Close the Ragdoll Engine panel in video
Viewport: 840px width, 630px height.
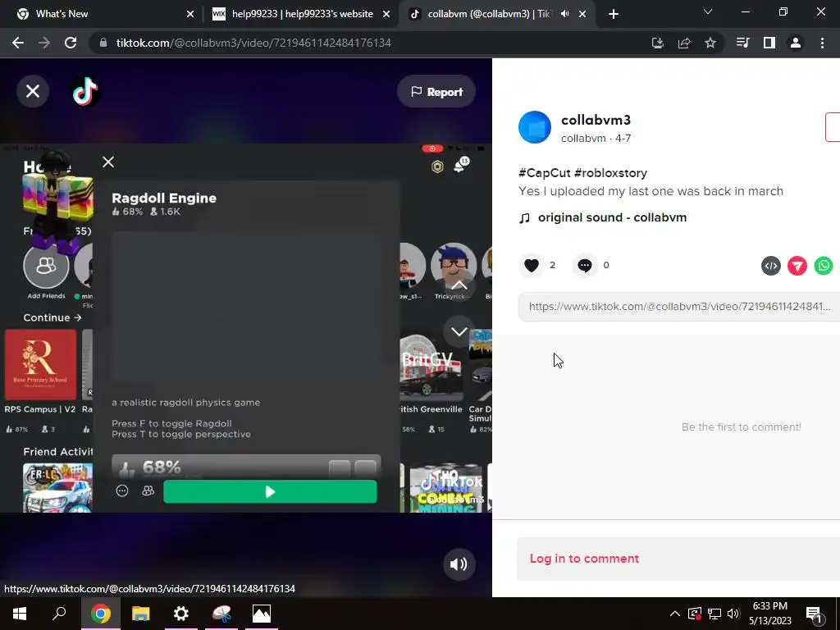(x=108, y=162)
